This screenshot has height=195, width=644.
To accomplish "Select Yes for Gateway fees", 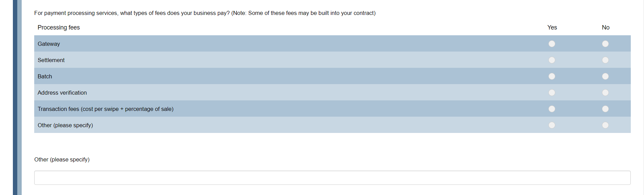I will (x=552, y=44).
